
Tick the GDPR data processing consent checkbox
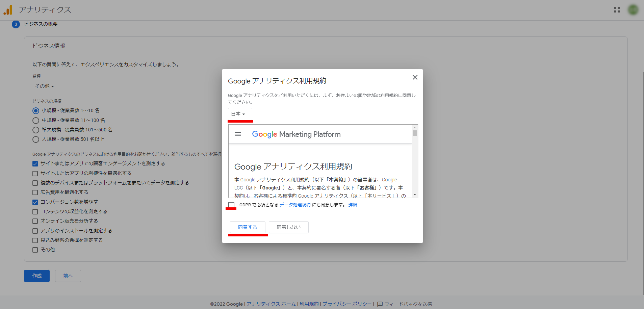coord(231,205)
